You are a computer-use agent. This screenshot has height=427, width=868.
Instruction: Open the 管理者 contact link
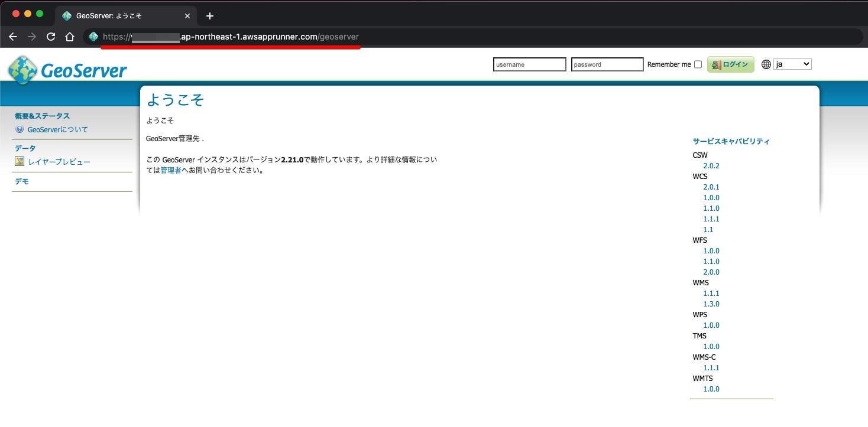click(x=170, y=170)
